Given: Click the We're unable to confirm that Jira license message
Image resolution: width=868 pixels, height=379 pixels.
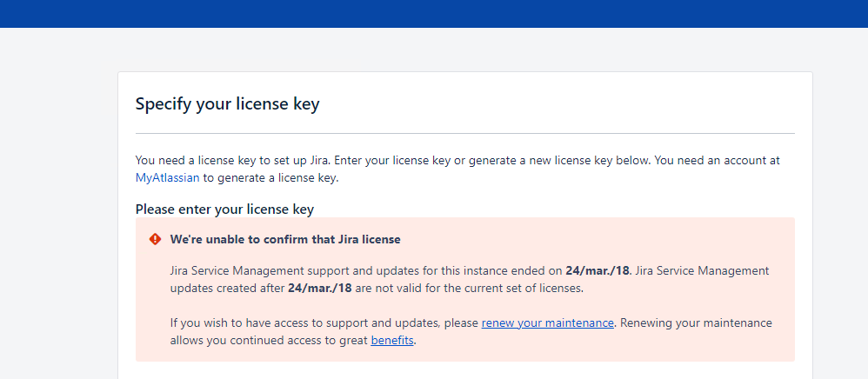Looking at the screenshot, I should pyautogui.click(x=285, y=240).
